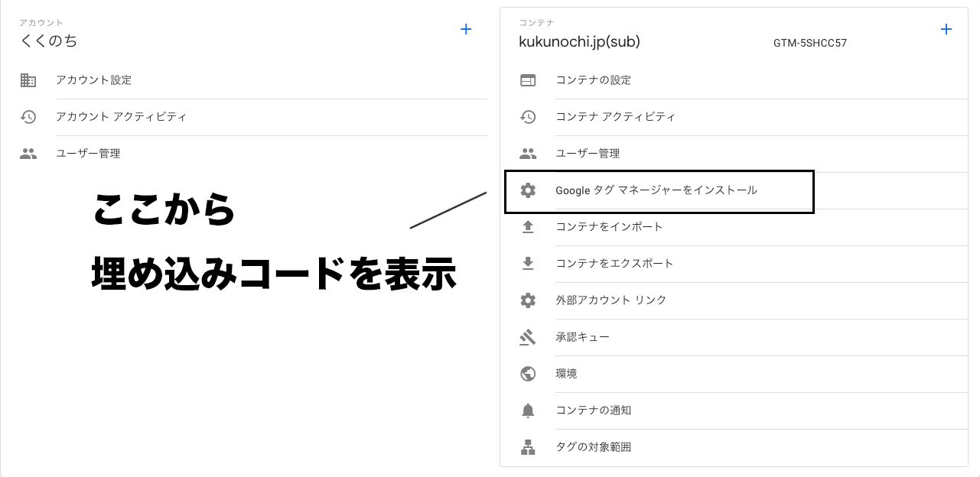Viewport: 980px width, 477px height.
Task: Open アカウント設定
Action: (x=93, y=80)
